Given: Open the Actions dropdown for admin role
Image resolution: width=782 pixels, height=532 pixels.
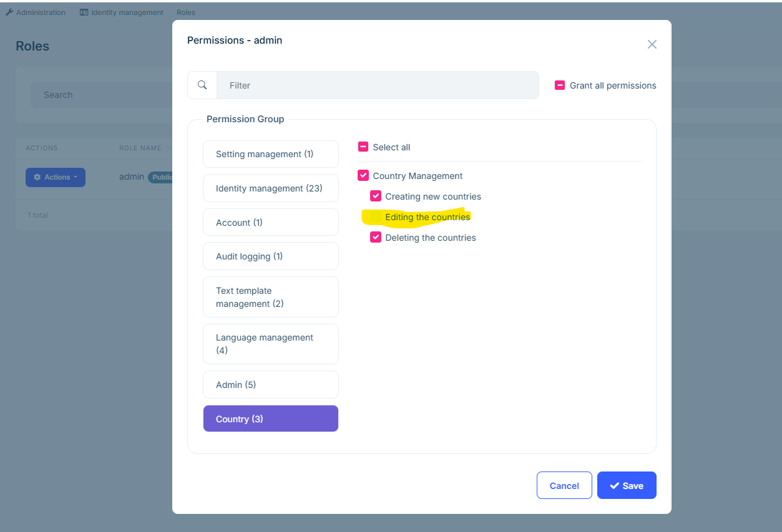Looking at the screenshot, I should (x=56, y=177).
